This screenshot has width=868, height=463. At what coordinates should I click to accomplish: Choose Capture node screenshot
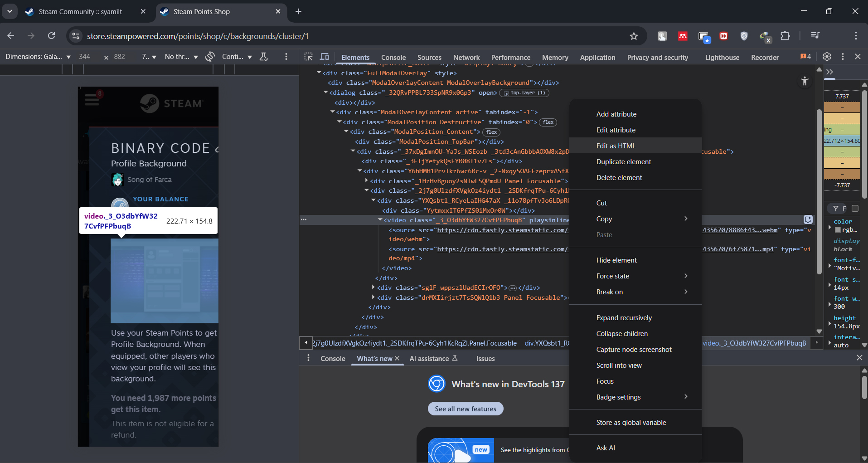tap(635, 350)
